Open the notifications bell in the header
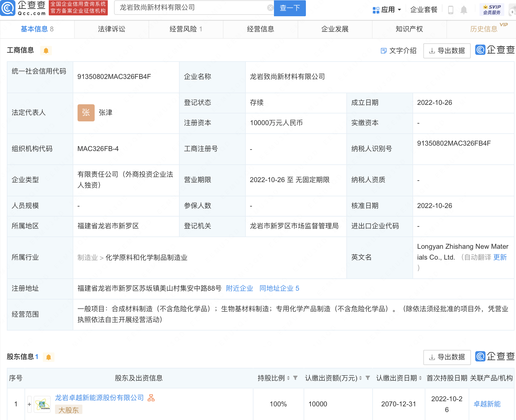Image resolution: width=516 pixels, height=420 pixels. (464, 10)
